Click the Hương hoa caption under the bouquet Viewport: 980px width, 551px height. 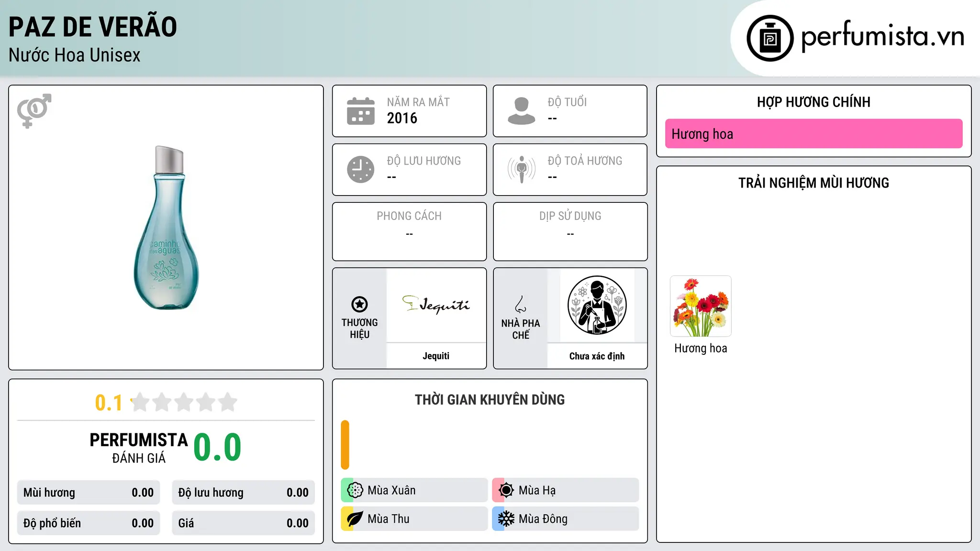click(x=701, y=348)
